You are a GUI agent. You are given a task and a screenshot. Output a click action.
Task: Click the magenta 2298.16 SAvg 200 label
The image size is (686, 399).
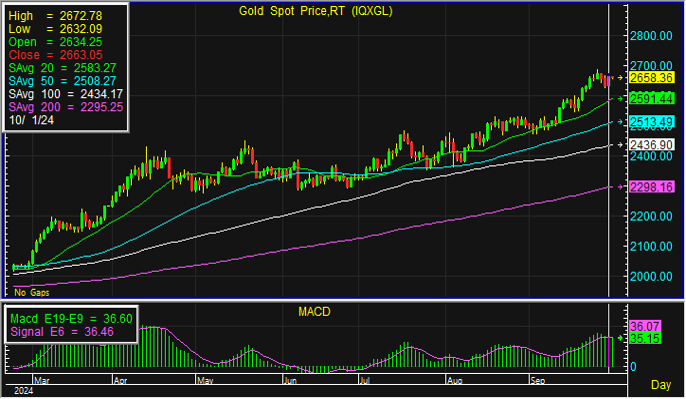[x=651, y=187]
